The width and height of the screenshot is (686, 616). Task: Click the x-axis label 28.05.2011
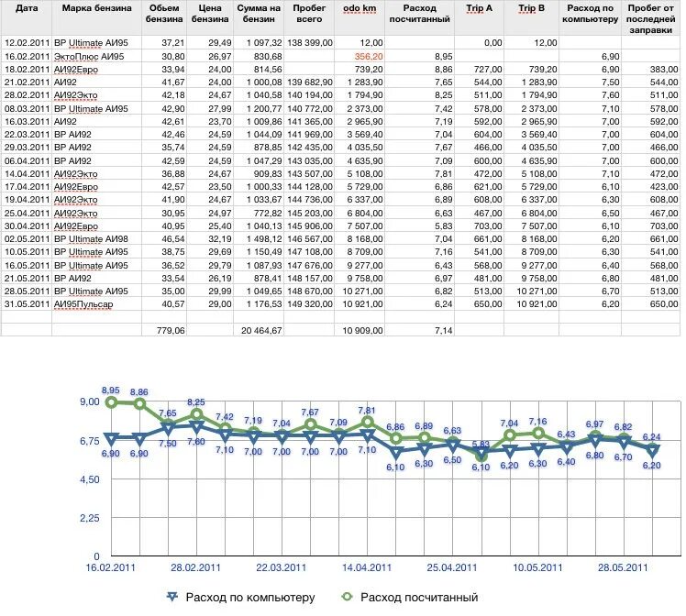coord(623,568)
